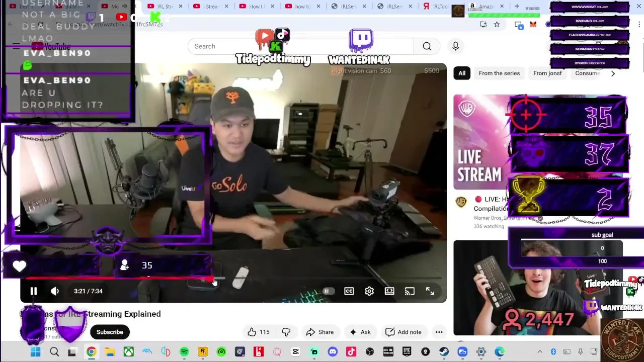Open Xbox app from the taskbar
This screenshot has width=644, height=362.
point(128,352)
